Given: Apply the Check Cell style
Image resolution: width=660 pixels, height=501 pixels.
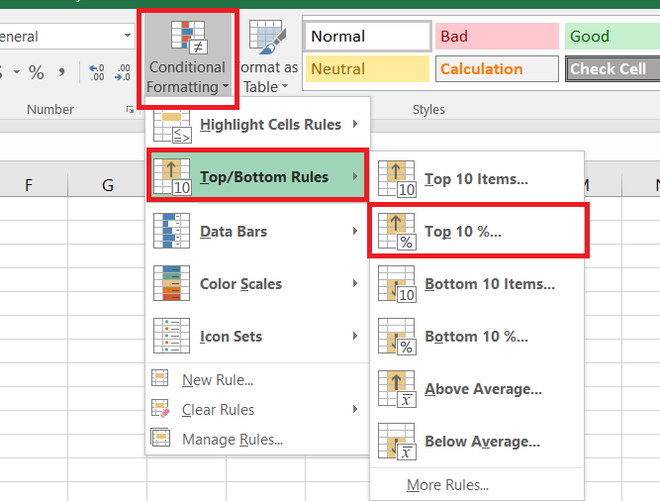Looking at the screenshot, I should tap(612, 69).
